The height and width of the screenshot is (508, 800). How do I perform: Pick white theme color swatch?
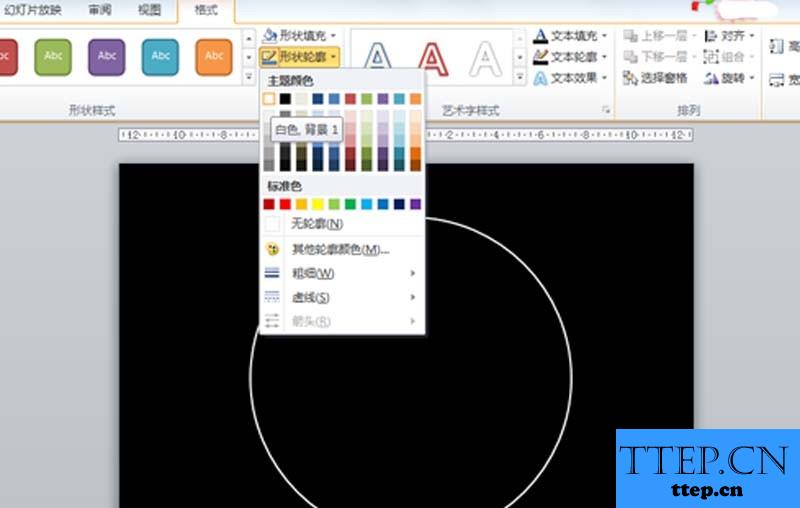tap(269, 98)
